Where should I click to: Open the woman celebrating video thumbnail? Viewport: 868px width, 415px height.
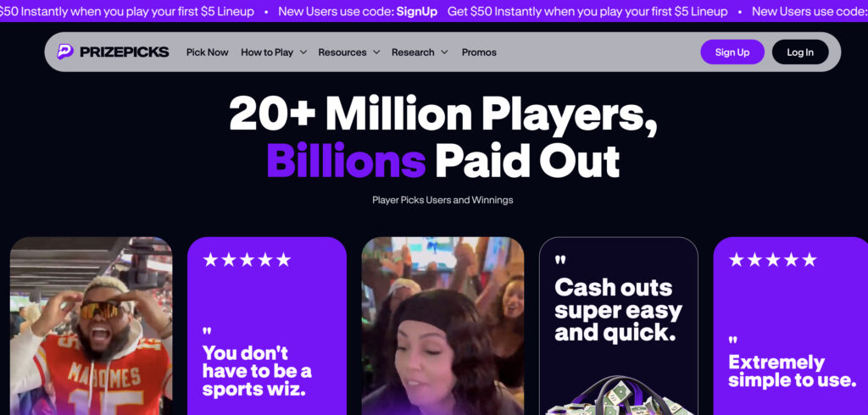coord(442,326)
